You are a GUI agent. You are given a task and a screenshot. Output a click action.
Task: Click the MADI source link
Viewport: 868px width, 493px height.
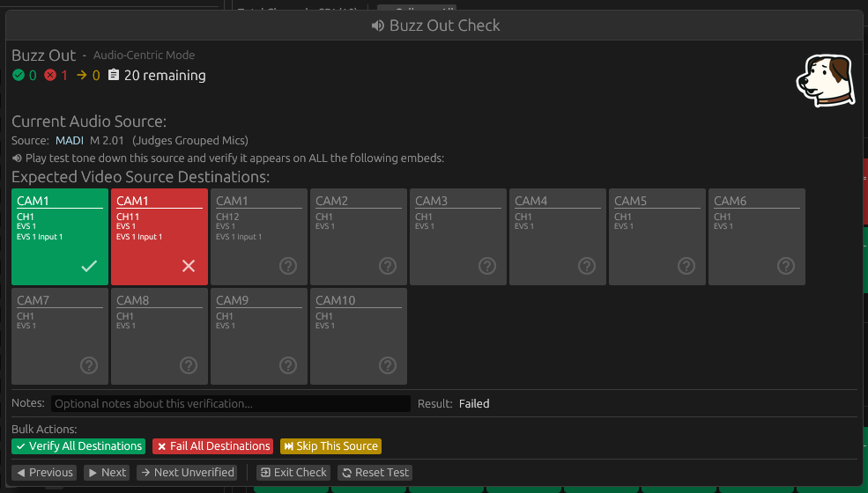[x=70, y=141]
